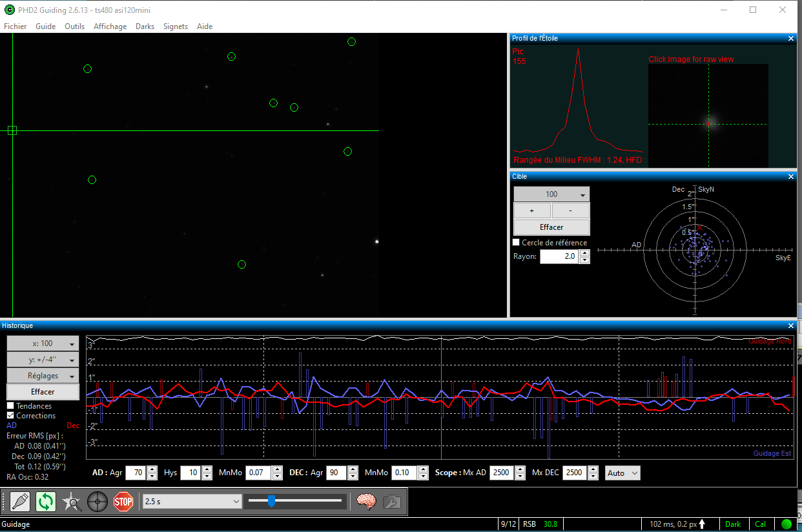
Task: Open the Aide menu
Action: 205,26
